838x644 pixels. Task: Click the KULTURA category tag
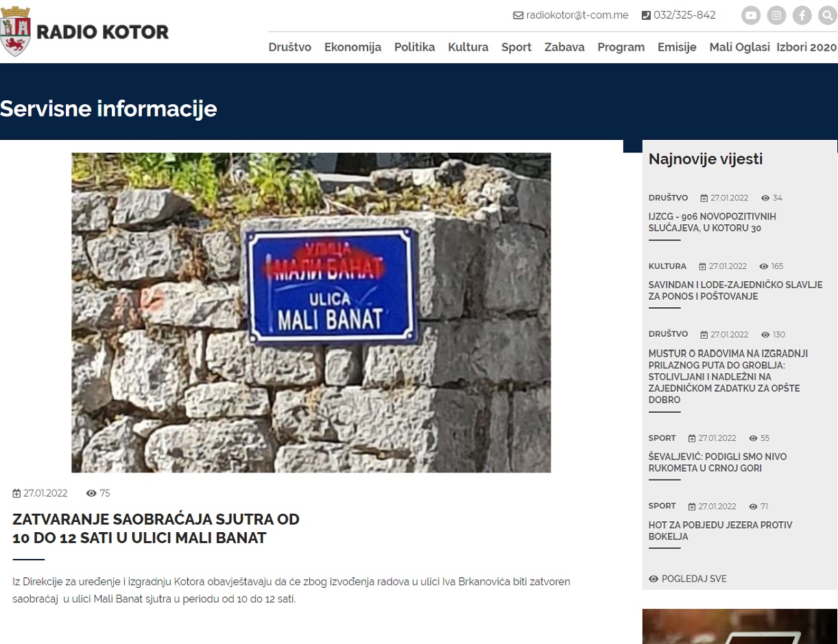coord(668,266)
